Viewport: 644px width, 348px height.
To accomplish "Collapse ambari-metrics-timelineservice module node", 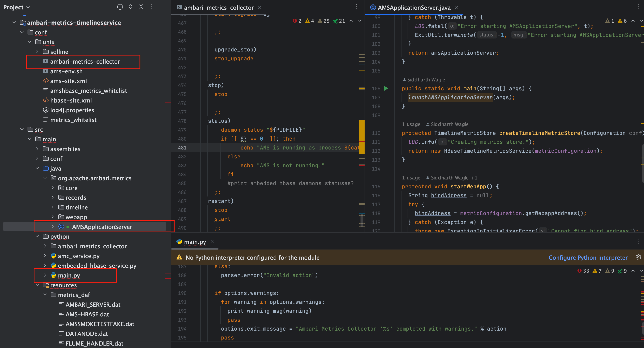I will click(x=14, y=22).
